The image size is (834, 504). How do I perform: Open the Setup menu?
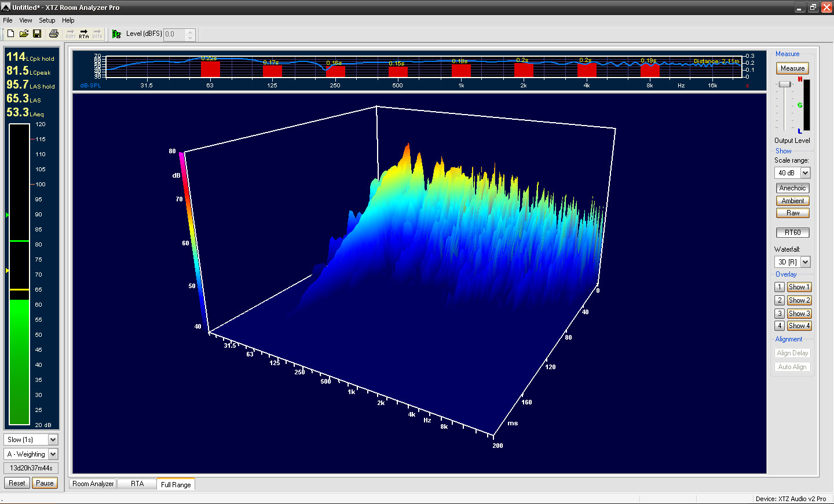click(47, 20)
